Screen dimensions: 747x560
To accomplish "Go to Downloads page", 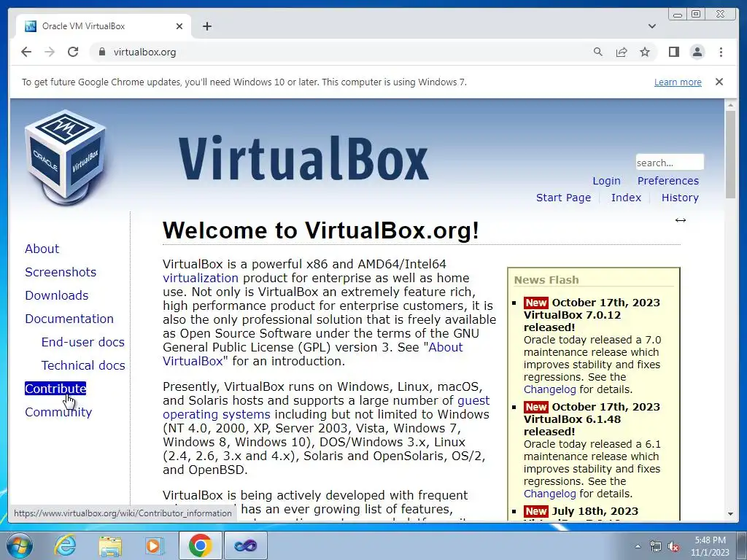I will [57, 295].
